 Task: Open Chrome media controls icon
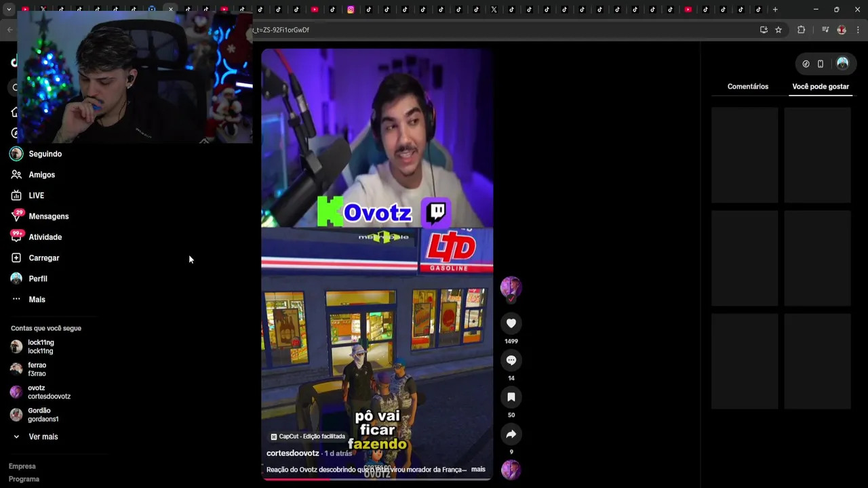825,30
